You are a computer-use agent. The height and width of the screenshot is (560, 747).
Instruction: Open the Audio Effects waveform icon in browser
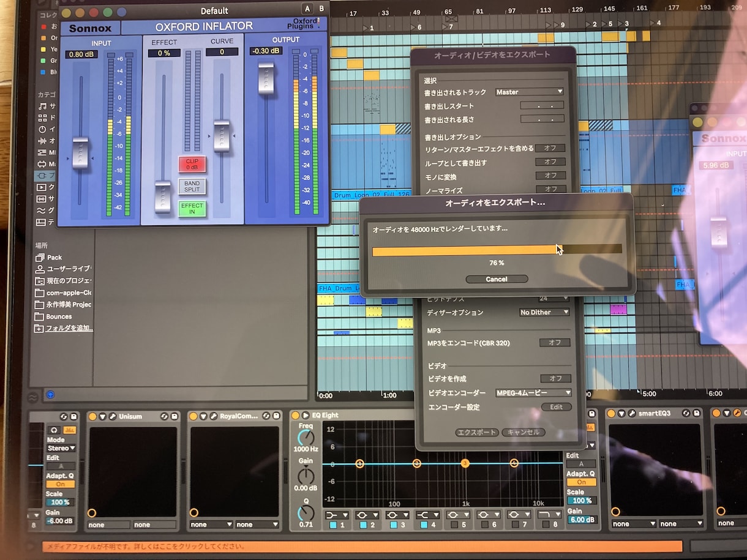tap(42, 141)
